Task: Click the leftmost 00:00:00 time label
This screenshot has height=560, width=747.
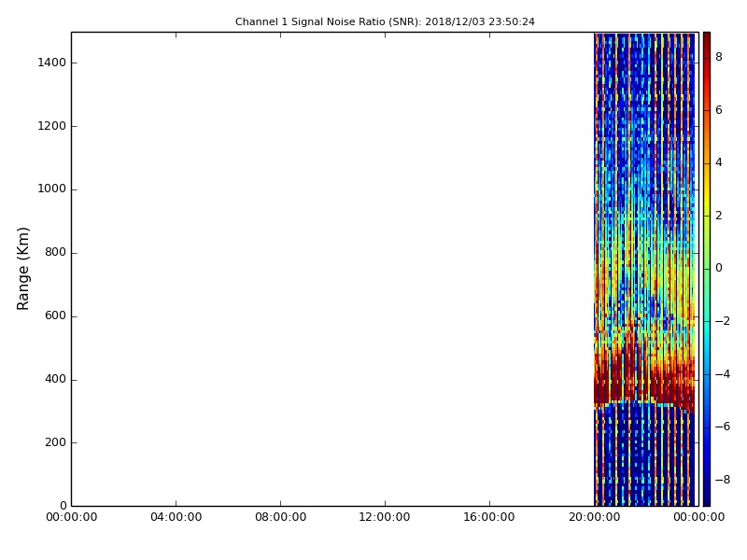Action: point(72,517)
